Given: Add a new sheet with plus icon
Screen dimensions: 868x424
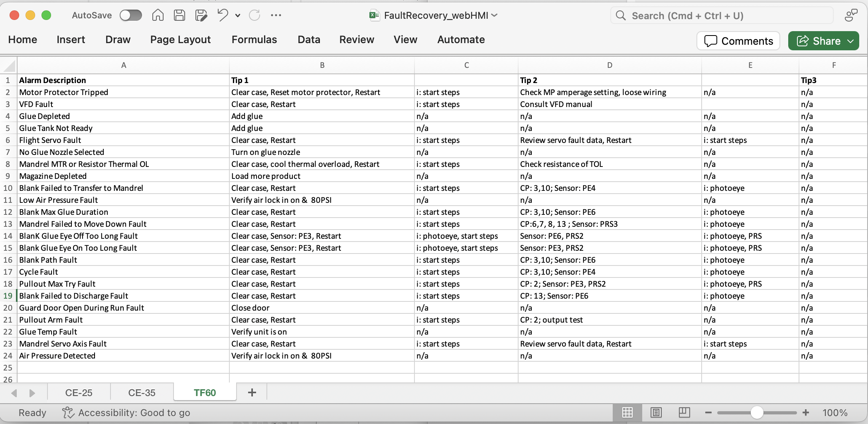Looking at the screenshot, I should point(252,392).
